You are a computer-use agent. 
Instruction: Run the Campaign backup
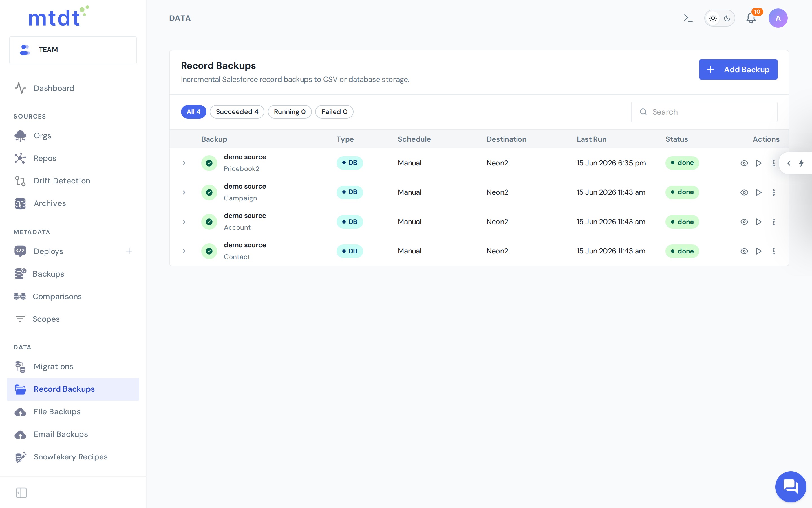coord(759,192)
